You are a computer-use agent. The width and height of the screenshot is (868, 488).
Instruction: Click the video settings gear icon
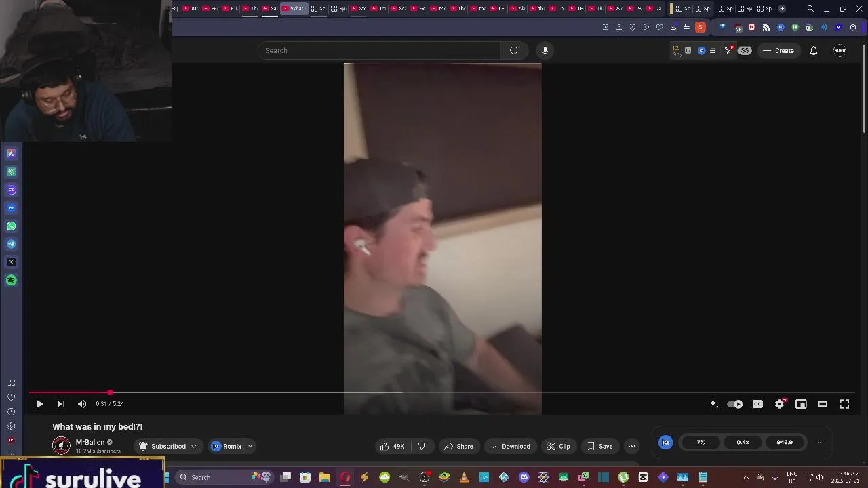[x=780, y=404]
